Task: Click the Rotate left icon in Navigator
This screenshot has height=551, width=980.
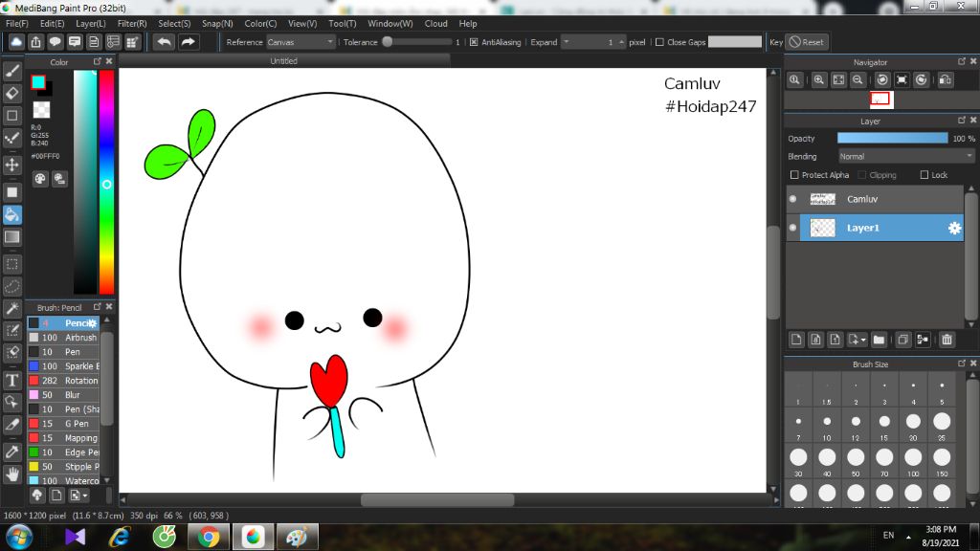Action: [x=882, y=80]
